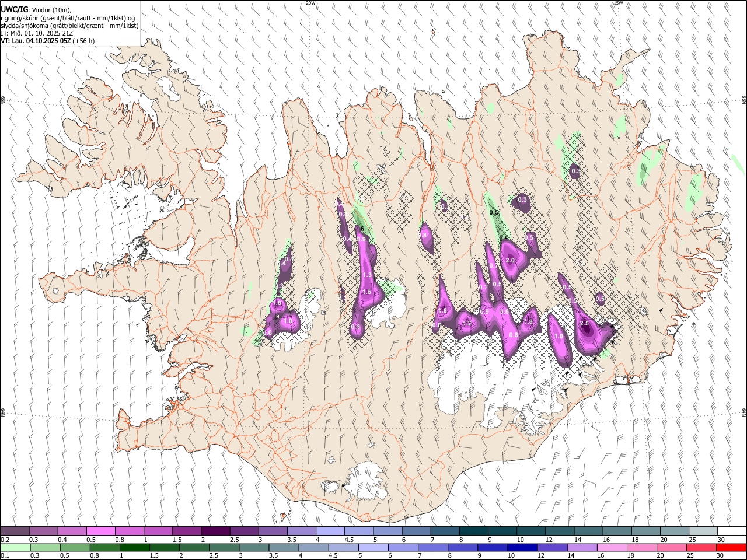Choose darkest purple upper swatch between 2 and 2.5
Viewport: 747px width, 560px height.
point(215,531)
